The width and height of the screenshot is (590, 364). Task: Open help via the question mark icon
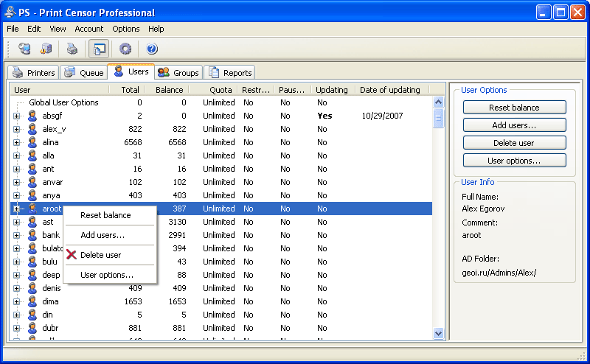152,49
